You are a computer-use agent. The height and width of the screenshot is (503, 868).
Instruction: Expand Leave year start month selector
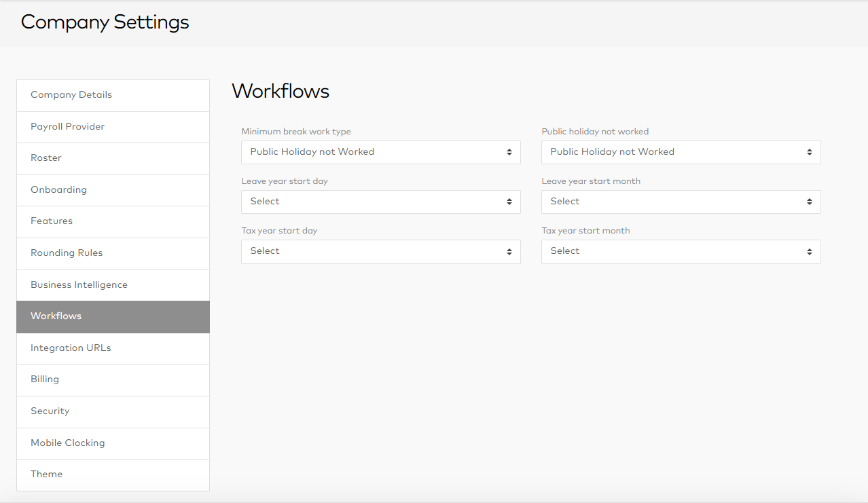[x=681, y=202]
